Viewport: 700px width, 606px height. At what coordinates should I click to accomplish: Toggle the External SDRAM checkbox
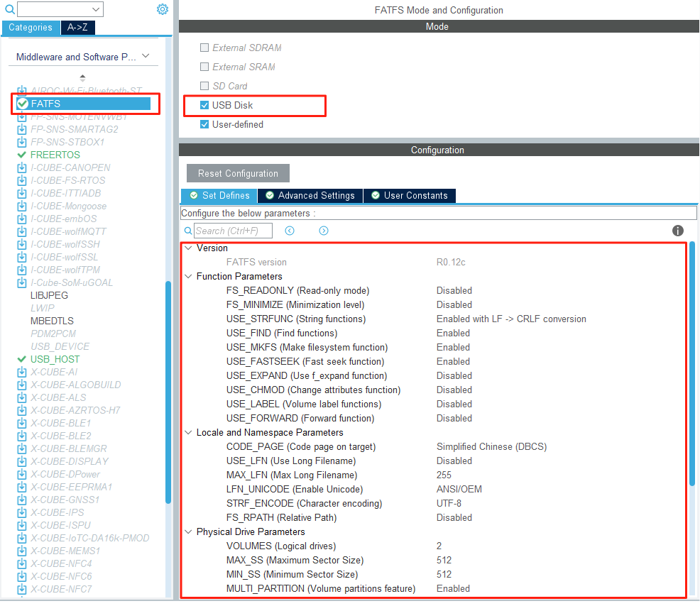point(204,48)
